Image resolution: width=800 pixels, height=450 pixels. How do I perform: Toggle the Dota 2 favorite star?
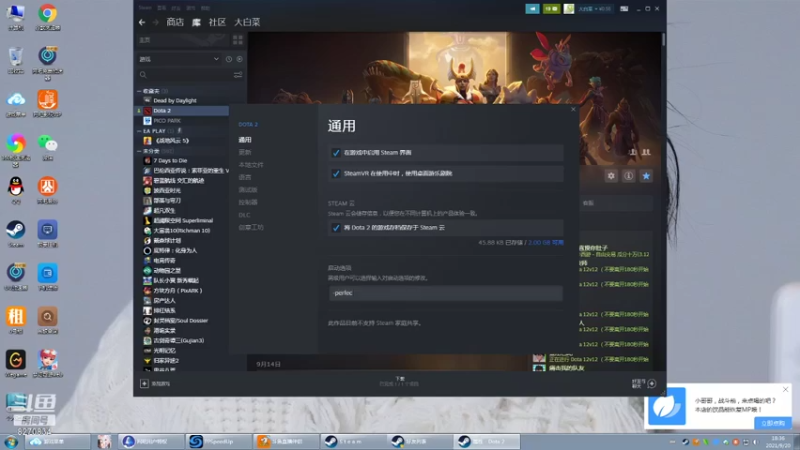tap(646, 176)
